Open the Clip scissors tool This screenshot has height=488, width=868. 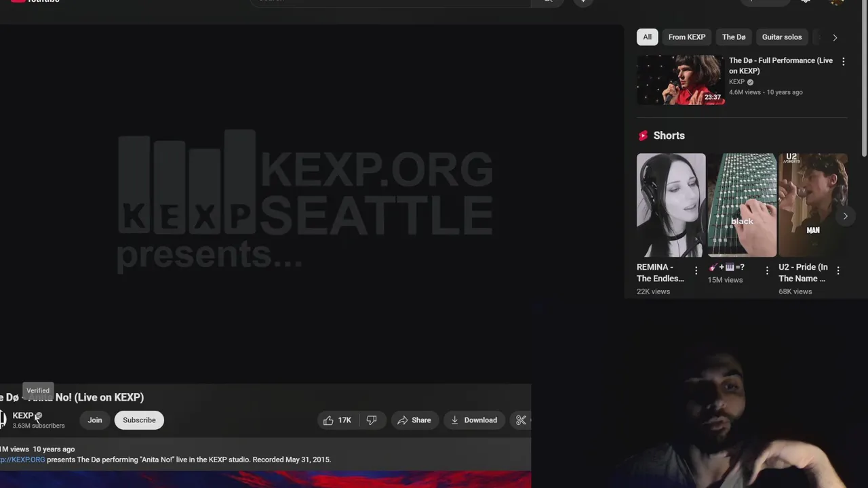(521, 420)
